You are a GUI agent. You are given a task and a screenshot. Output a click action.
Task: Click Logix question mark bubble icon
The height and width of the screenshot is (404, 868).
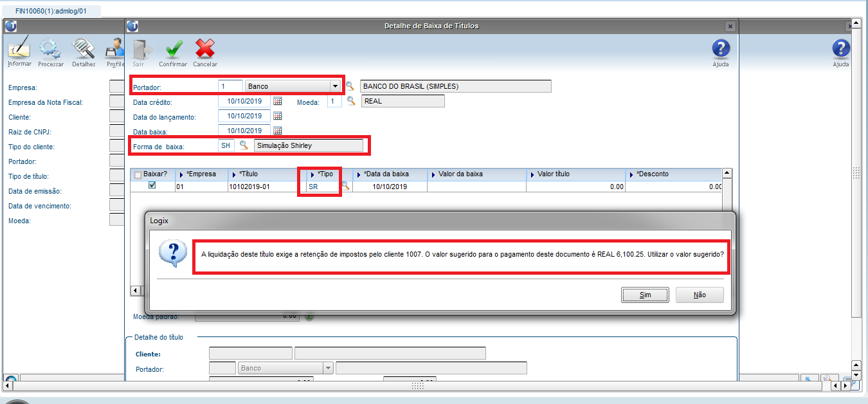(172, 255)
